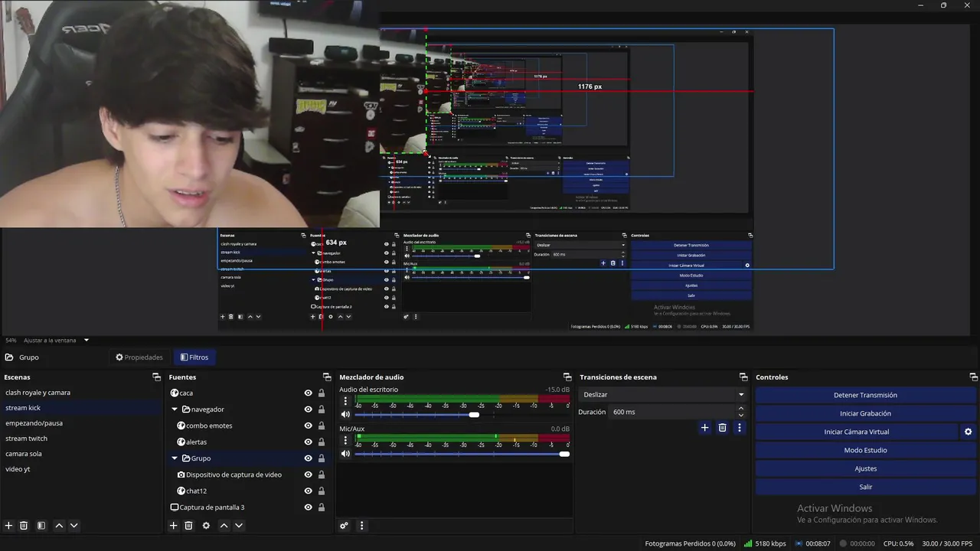The height and width of the screenshot is (551, 980).
Task: Undock the Transiciones de escena panel
Action: click(743, 377)
